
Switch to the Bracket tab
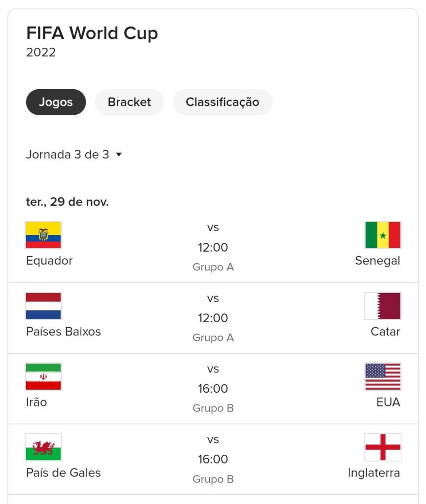click(x=129, y=102)
